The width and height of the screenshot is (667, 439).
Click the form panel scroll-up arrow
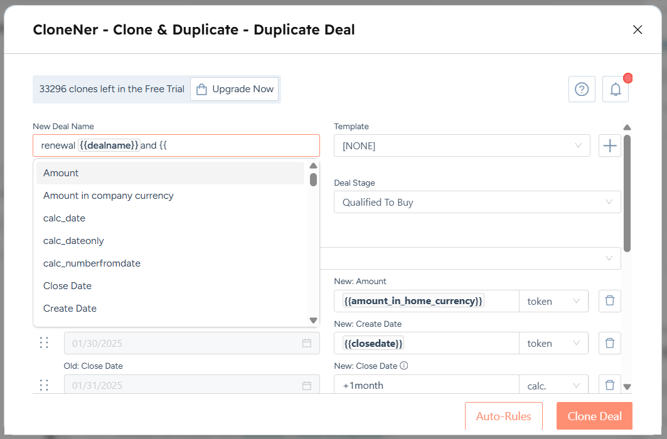coord(627,127)
